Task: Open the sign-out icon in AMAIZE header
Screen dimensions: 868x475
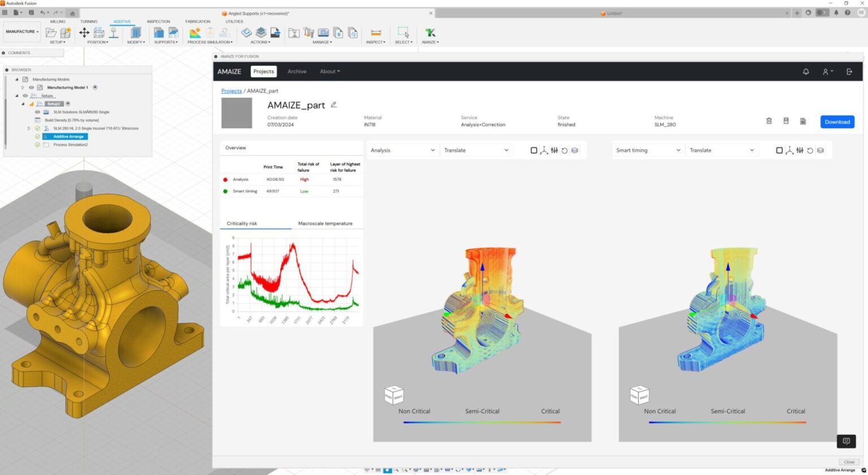Action: [x=849, y=72]
